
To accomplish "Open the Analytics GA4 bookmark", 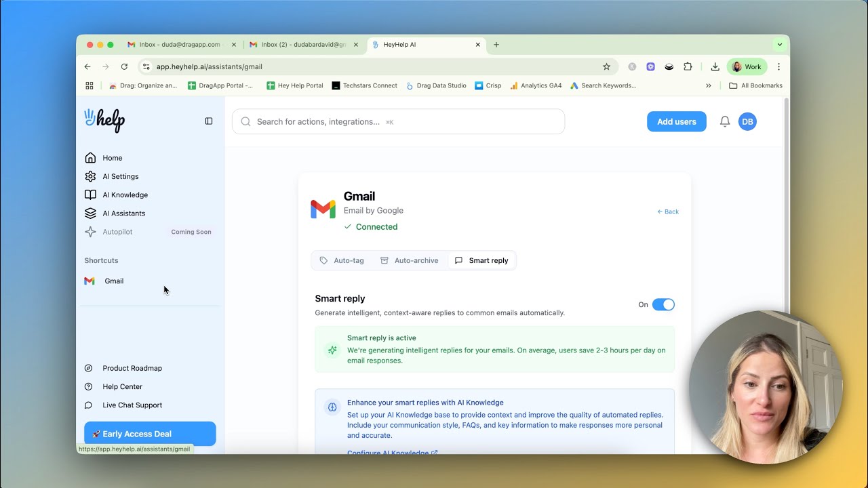I will 536,85.
